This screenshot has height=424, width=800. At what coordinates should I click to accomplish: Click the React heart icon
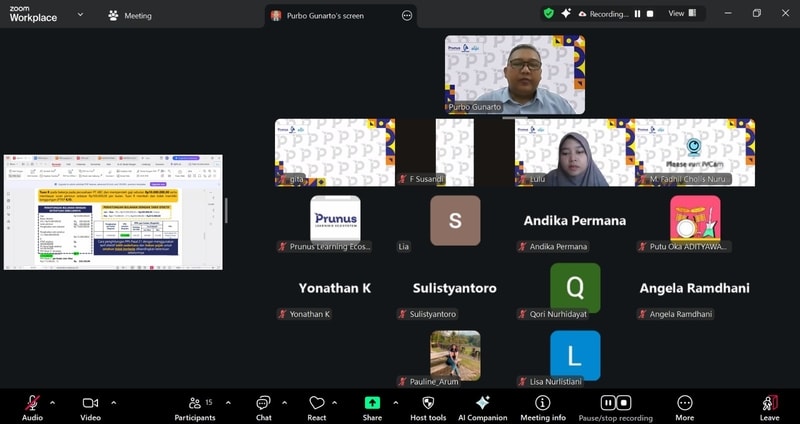click(x=317, y=403)
